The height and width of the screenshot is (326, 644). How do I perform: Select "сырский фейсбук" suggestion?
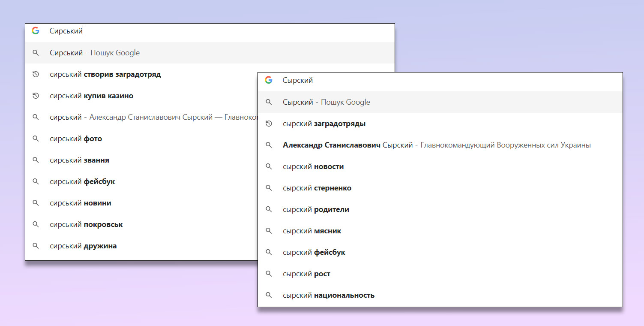tap(314, 252)
